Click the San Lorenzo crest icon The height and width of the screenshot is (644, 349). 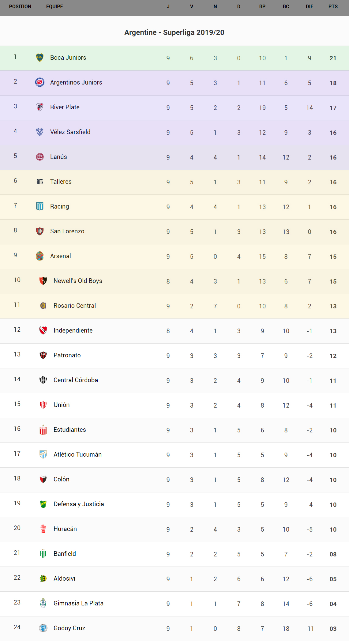pyautogui.click(x=40, y=231)
